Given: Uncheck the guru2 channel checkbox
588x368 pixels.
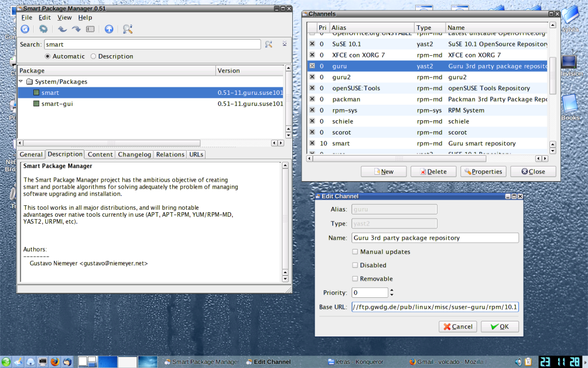Looking at the screenshot, I should point(312,77).
